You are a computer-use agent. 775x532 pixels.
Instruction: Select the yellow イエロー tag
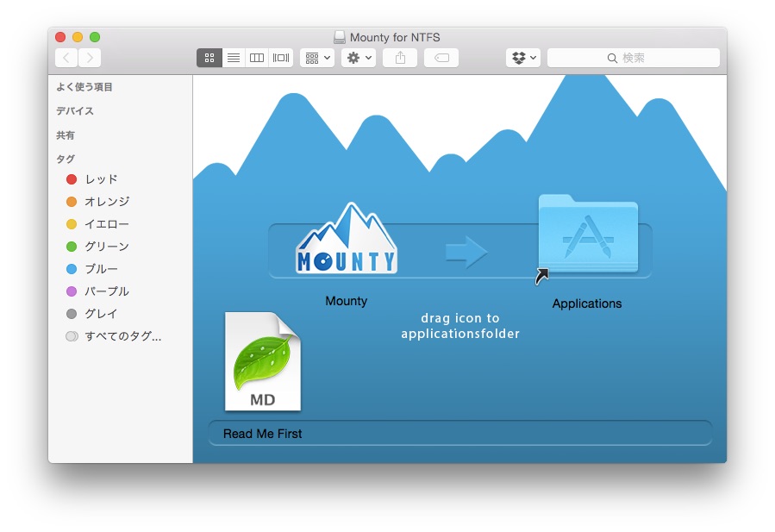[97, 224]
